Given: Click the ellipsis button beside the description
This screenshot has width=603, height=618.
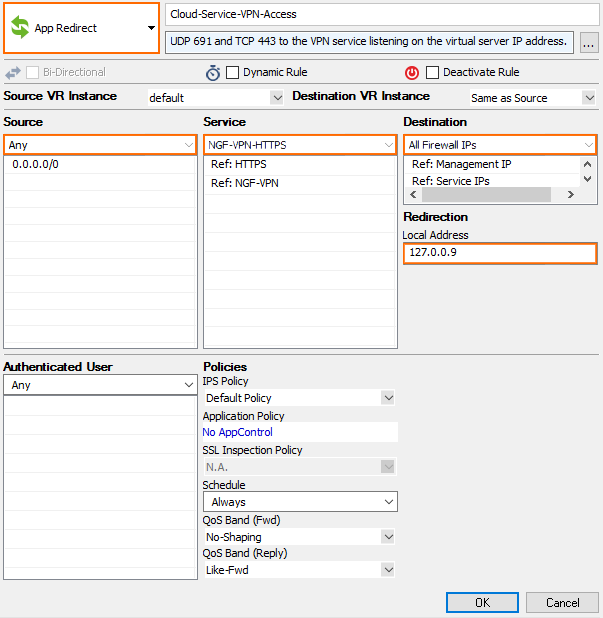Looking at the screenshot, I should click(x=589, y=43).
